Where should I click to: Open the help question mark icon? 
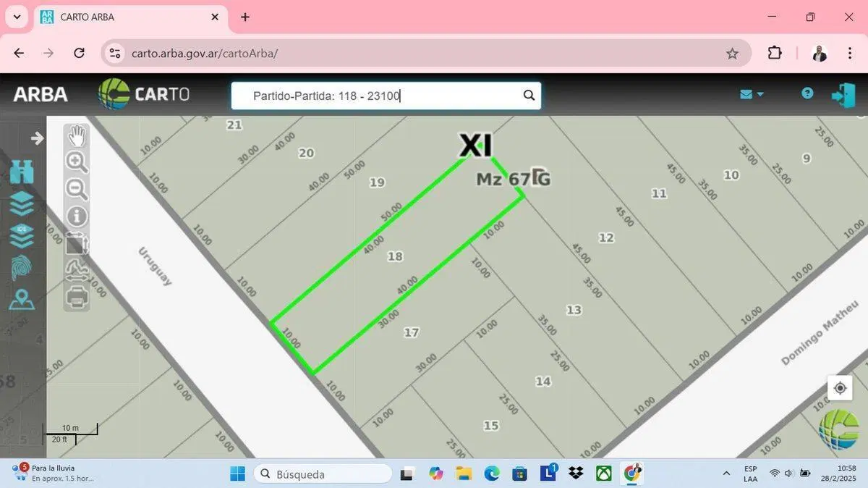[x=807, y=93]
